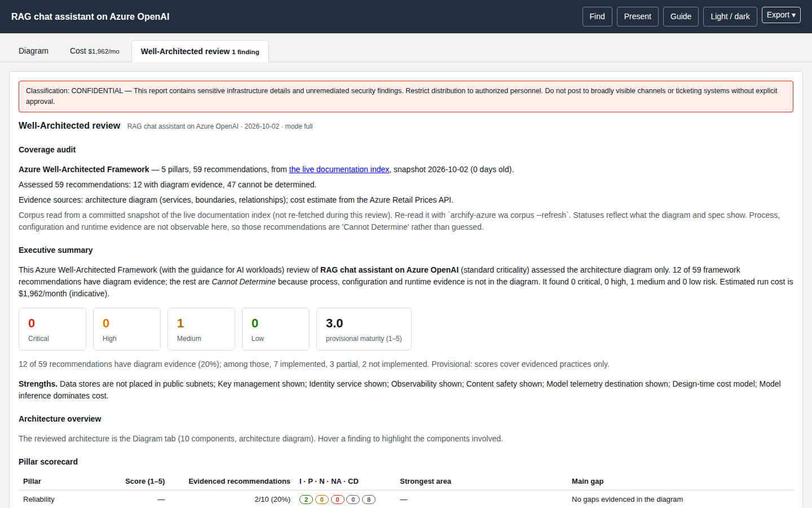Select the provisional maturity 3.0 card
The image size is (812, 508).
point(364,329)
